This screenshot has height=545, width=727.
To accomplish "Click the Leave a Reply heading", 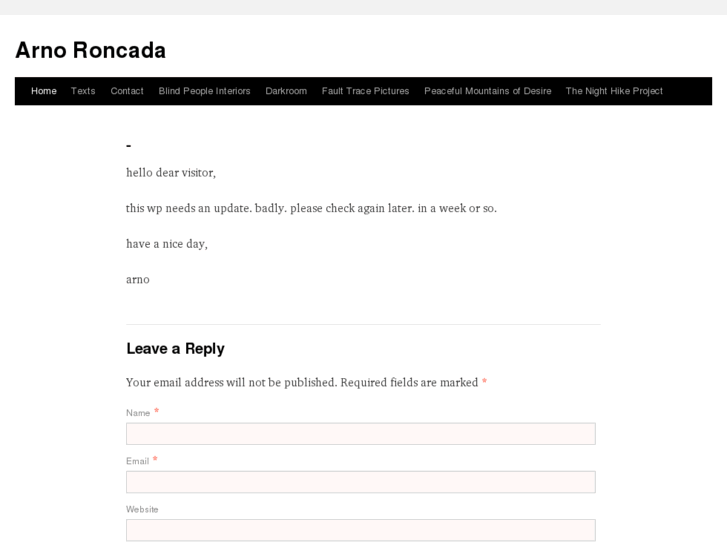I will pos(175,349).
